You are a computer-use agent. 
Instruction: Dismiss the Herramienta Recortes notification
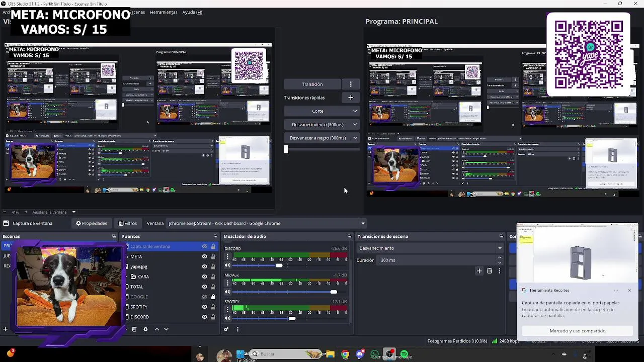pyautogui.click(x=629, y=290)
